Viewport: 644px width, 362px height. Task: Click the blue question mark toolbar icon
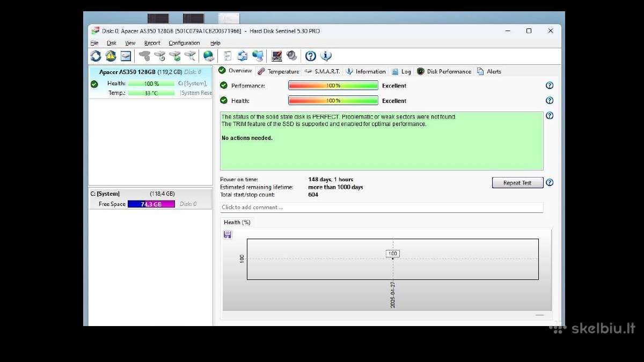tap(310, 56)
